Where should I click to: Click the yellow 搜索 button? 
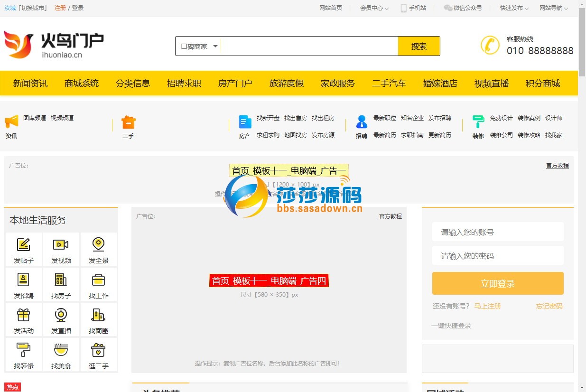click(x=419, y=46)
